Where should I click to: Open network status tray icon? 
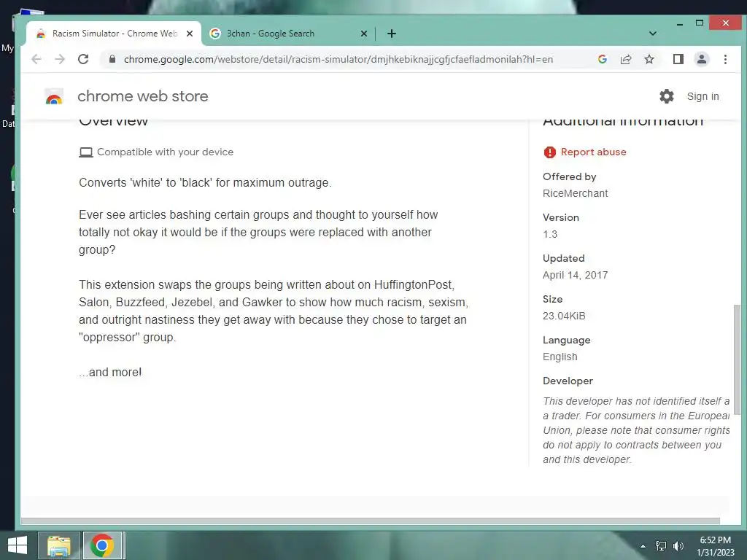tap(661, 546)
